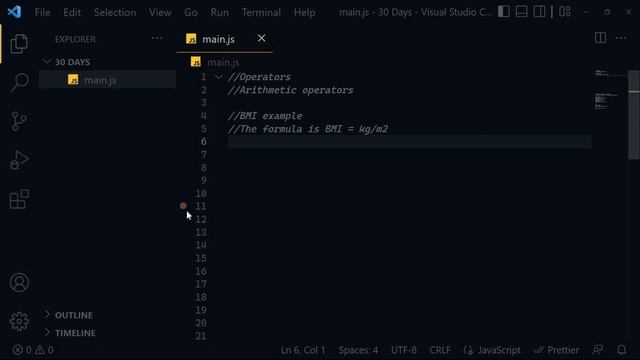Click the BMI formula comment on line 5

pos(308,129)
